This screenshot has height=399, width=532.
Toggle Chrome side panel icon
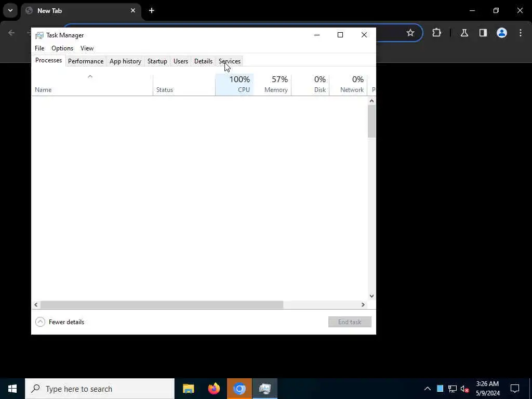483,33
